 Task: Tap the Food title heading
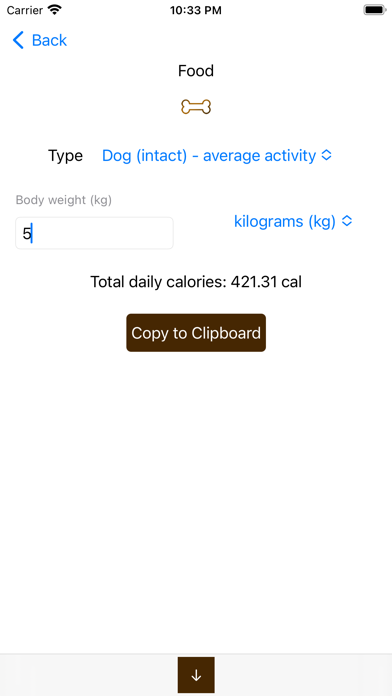click(x=196, y=71)
